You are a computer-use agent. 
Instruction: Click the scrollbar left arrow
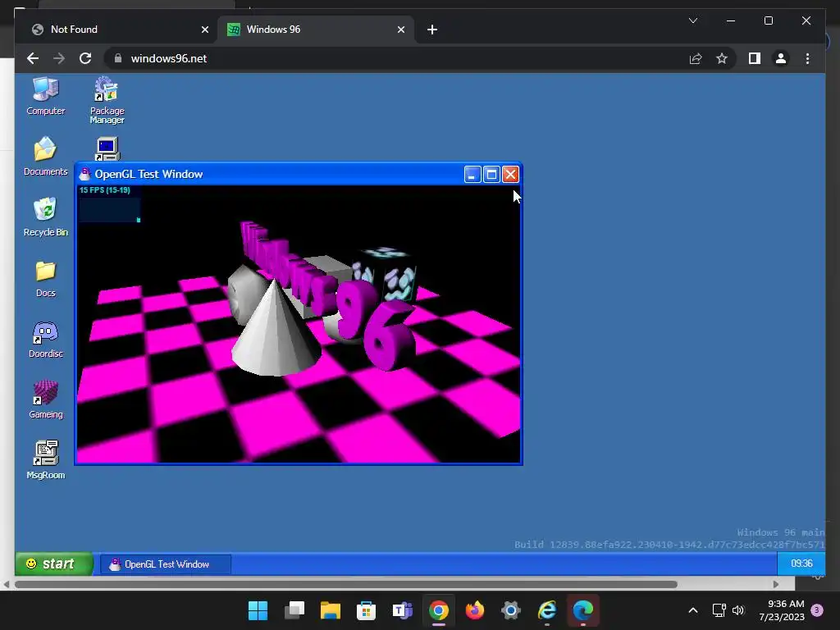pyautogui.click(x=7, y=584)
